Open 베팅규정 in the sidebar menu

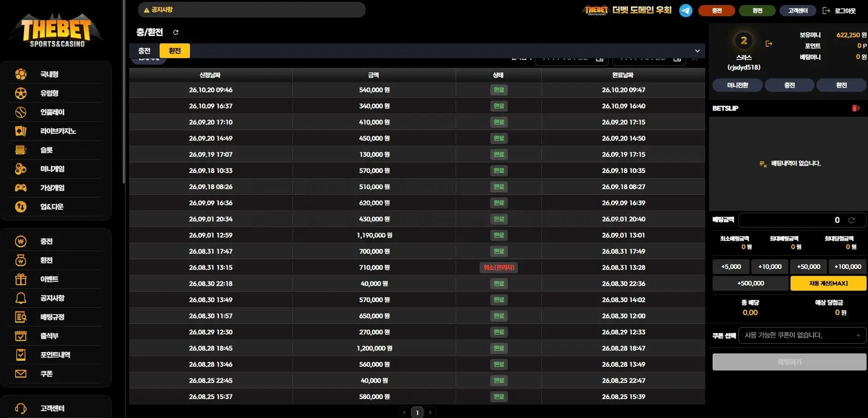tap(53, 317)
